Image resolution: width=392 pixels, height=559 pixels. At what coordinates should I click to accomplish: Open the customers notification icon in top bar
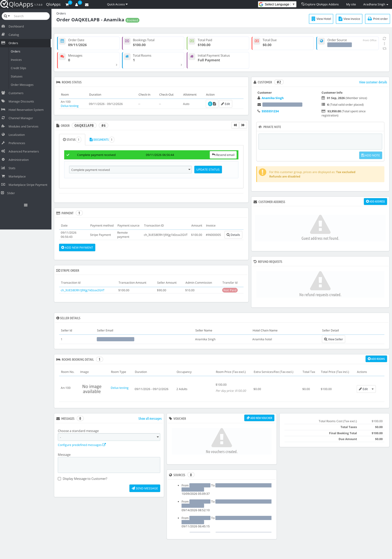77,4
